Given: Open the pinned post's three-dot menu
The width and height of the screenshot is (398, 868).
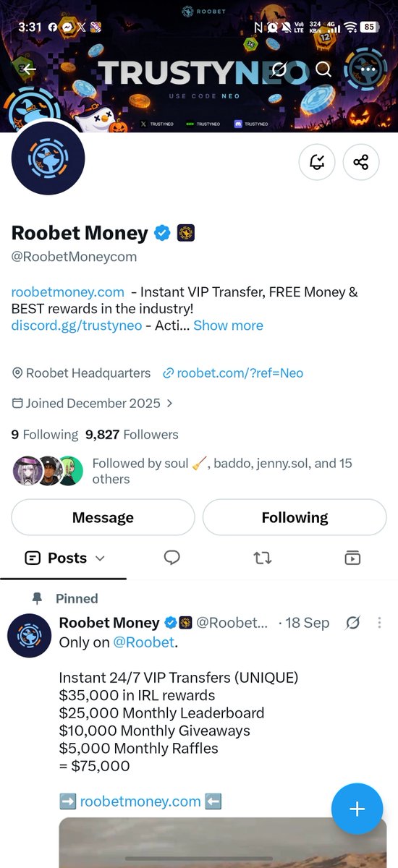Looking at the screenshot, I should click(x=379, y=623).
